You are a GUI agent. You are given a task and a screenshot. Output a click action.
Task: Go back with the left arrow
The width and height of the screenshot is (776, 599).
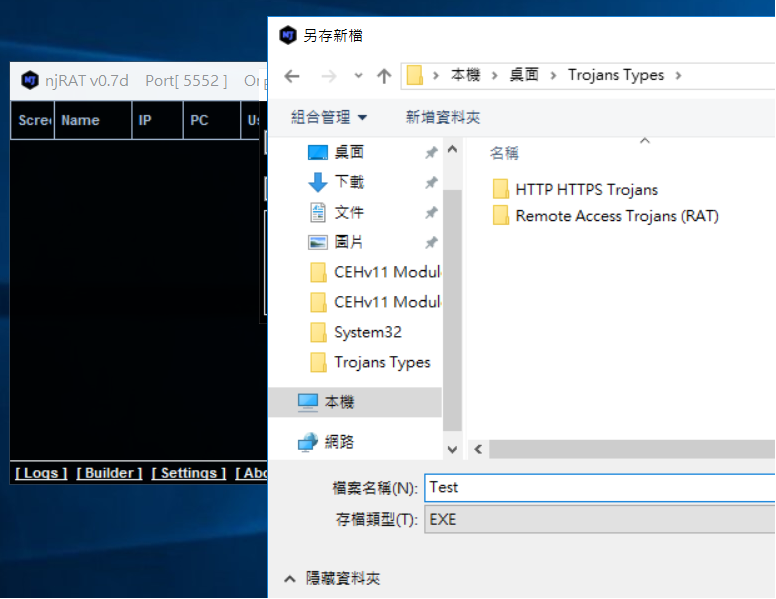(x=292, y=76)
